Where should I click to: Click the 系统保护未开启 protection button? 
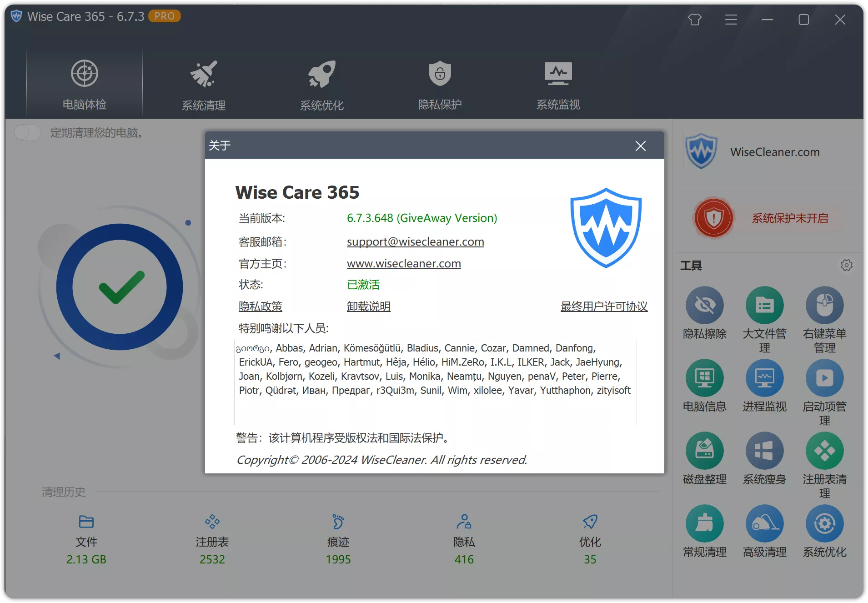790,218
